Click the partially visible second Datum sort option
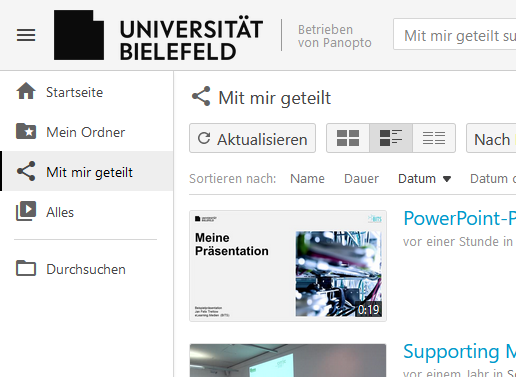 click(x=493, y=179)
